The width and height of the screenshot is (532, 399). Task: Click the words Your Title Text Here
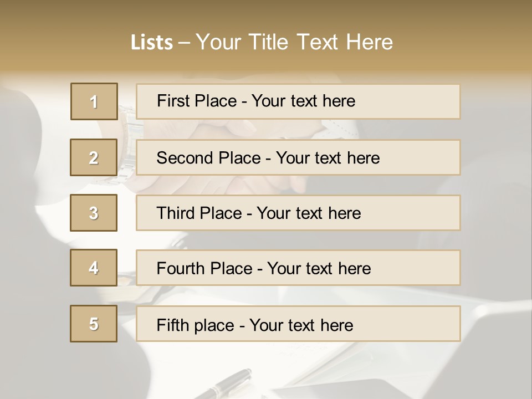pos(294,42)
